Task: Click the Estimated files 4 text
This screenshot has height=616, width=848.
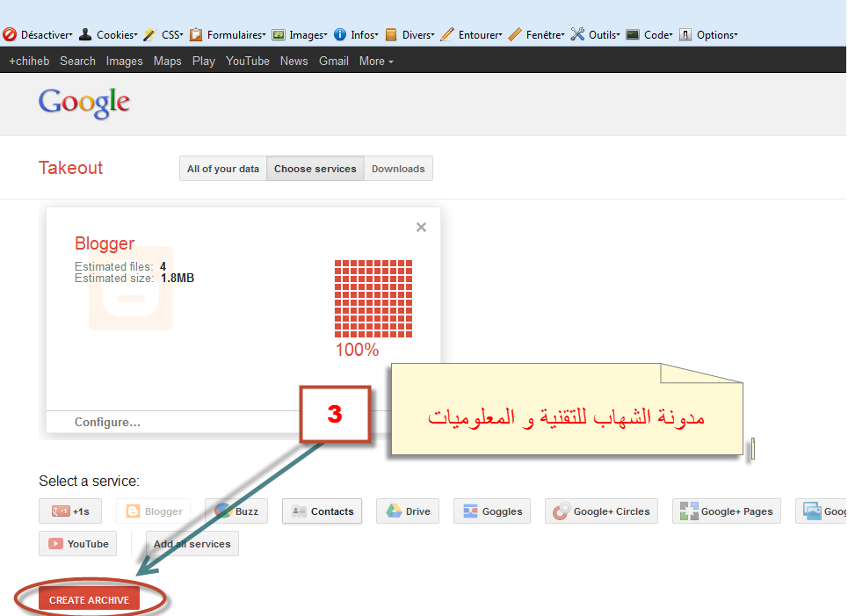Action: coord(120,266)
